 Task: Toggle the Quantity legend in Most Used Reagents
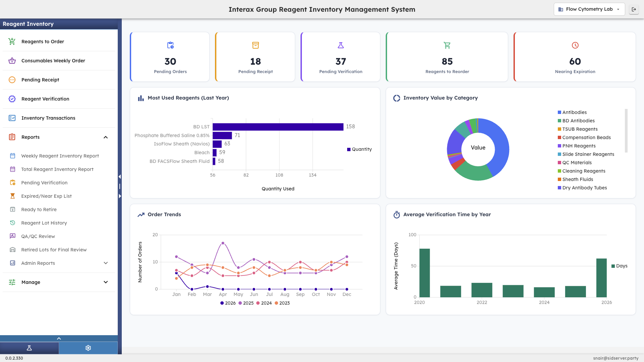tap(359, 149)
